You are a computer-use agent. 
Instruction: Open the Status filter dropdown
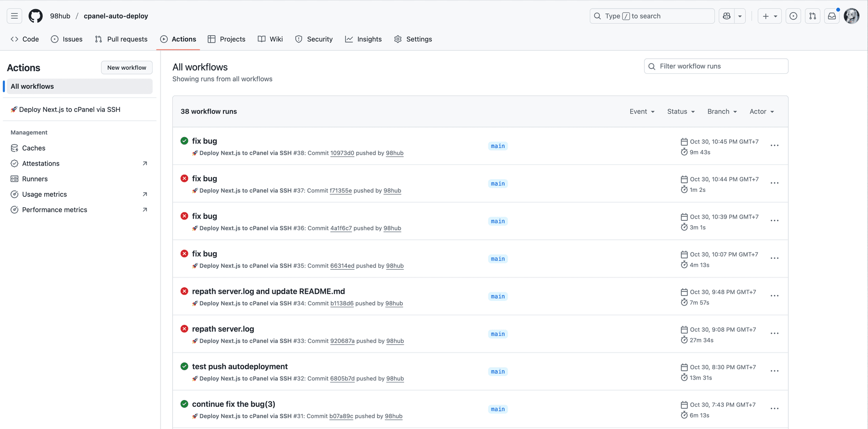click(x=680, y=111)
